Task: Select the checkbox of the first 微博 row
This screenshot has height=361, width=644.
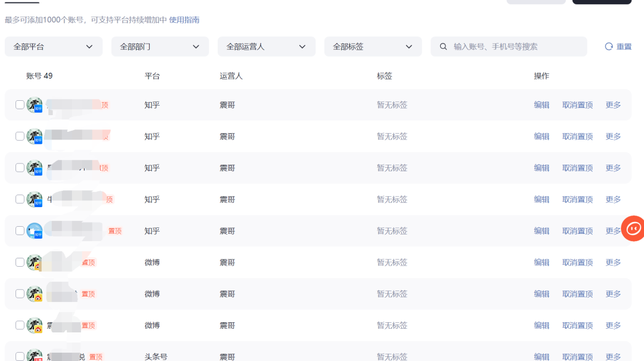Action: pyautogui.click(x=20, y=262)
